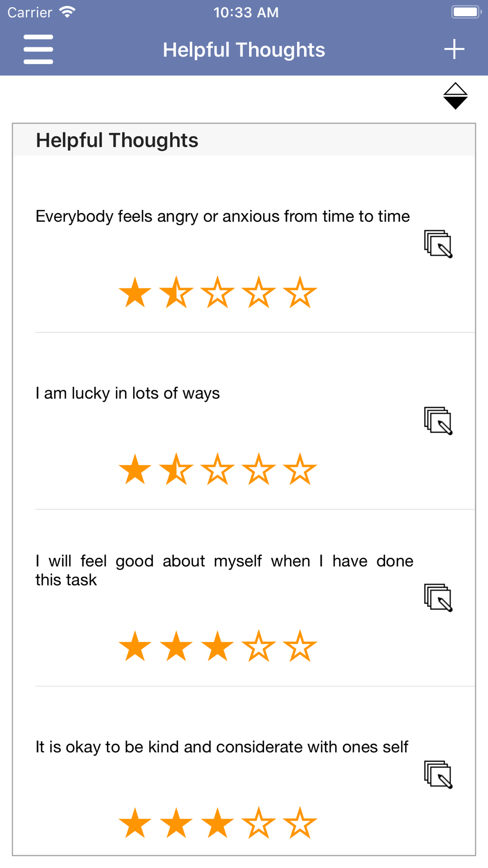Rate 'It is okay to be kind' four stars
488x868 pixels.
[x=259, y=823]
